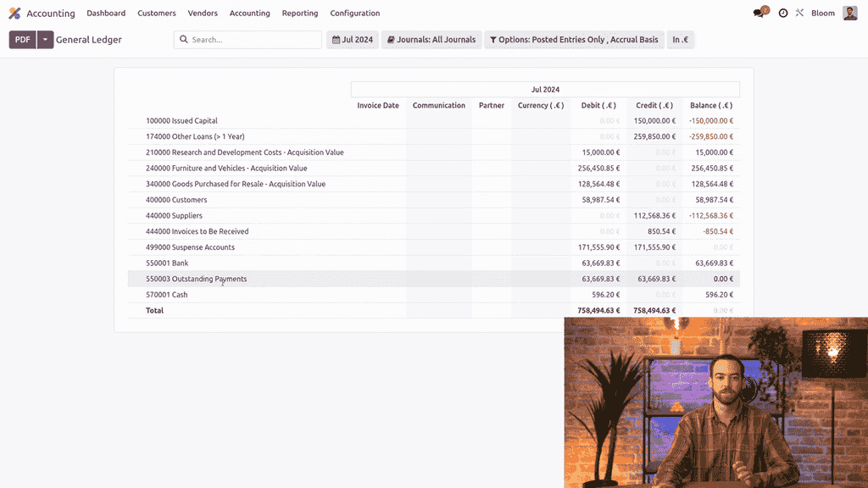Click the Bloom company name
Image resolution: width=868 pixels, height=488 pixels.
pyautogui.click(x=822, y=14)
